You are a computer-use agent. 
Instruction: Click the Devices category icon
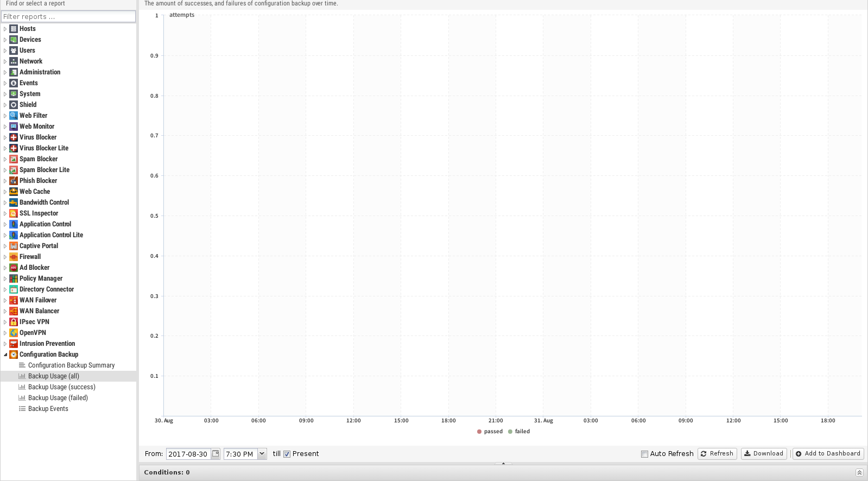(14, 40)
